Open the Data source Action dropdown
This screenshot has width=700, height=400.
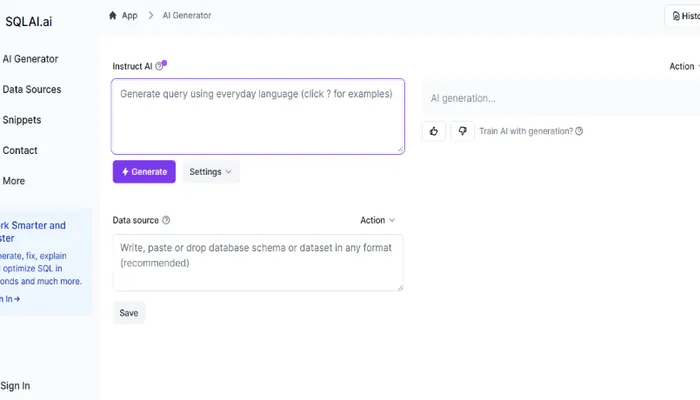coord(377,220)
